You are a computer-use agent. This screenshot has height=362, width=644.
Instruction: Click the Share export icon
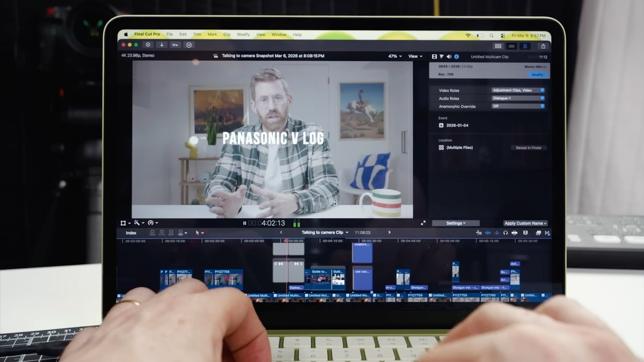543,46
